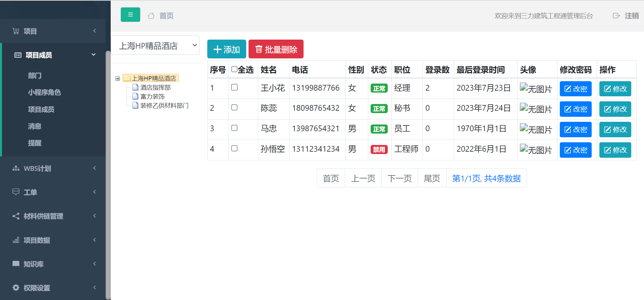Image resolution: width=644 pixels, height=300 pixels.
Task: Click the 注销 logout link
Action: pos(632,16)
